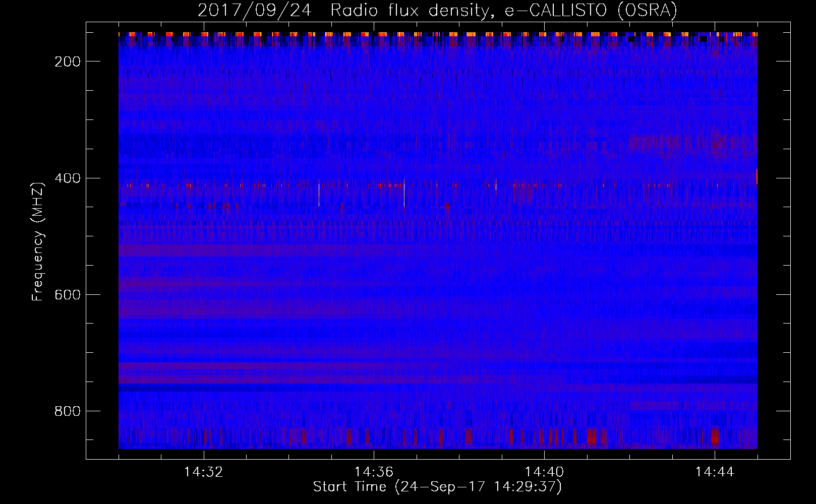Click the 14:32 time tick label
The width and height of the screenshot is (816, 504).
click(204, 472)
